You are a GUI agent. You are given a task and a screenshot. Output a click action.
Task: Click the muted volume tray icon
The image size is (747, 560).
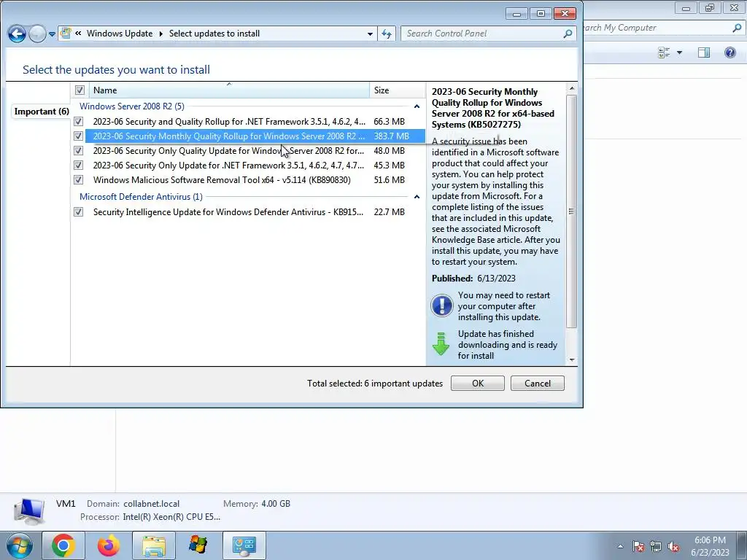(x=673, y=546)
